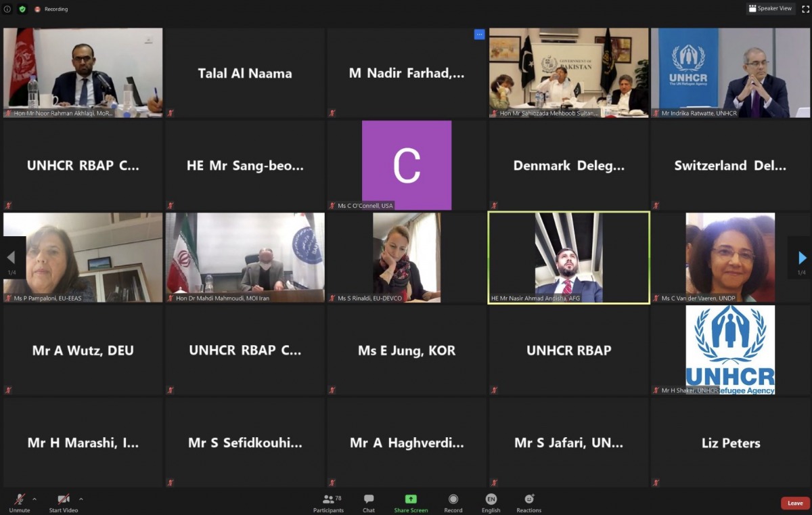Click the green encryption shield icon
Screen dimensions: 812x515
click(x=22, y=9)
